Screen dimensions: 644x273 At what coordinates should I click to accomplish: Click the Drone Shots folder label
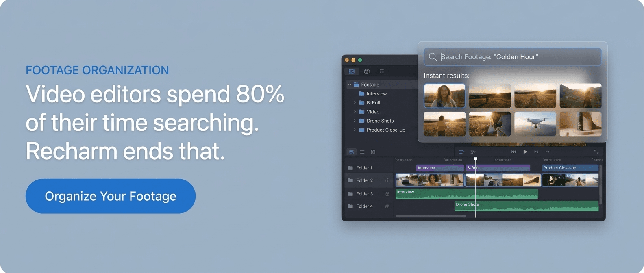tap(380, 121)
